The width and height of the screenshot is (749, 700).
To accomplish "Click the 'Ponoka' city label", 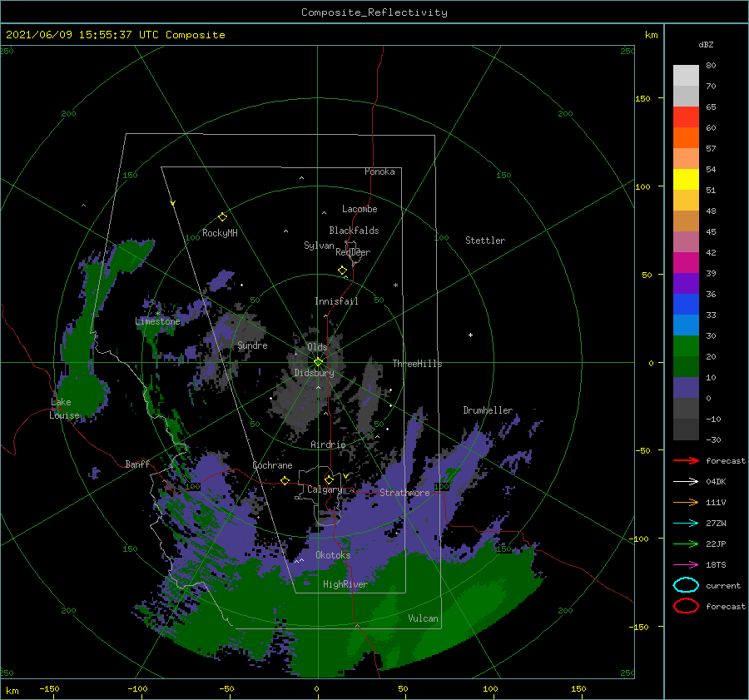I will pyautogui.click(x=379, y=171).
